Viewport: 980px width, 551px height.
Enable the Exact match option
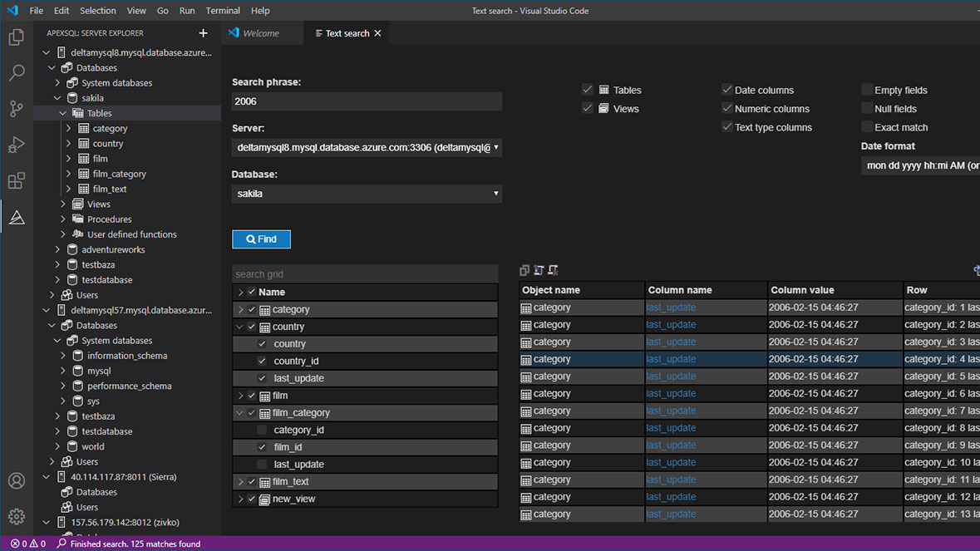[869, 127]
